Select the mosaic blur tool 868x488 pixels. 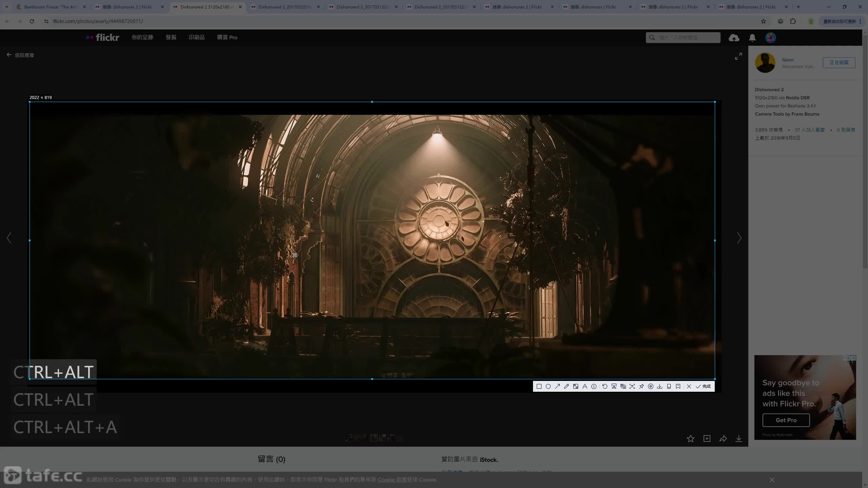coord(576,386)
